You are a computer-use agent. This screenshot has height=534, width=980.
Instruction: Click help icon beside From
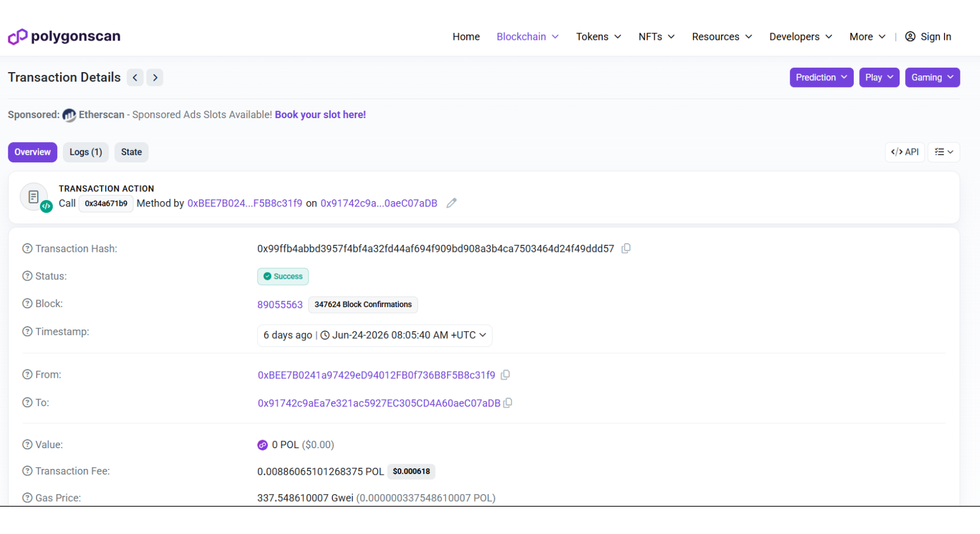pos(27,374)
